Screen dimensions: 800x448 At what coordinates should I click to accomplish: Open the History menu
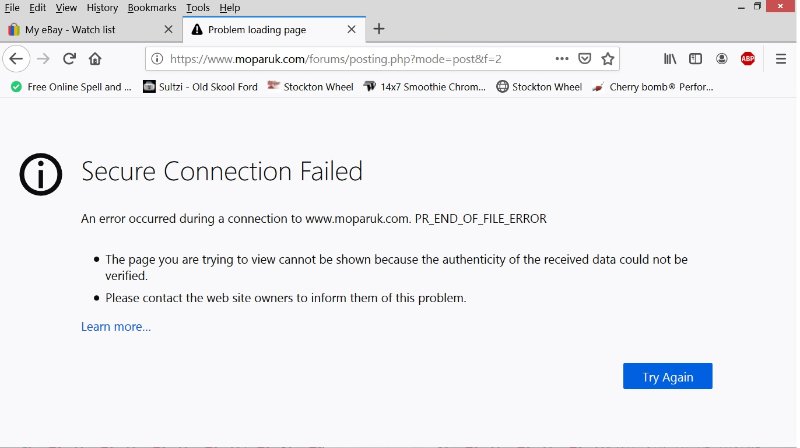102,8
